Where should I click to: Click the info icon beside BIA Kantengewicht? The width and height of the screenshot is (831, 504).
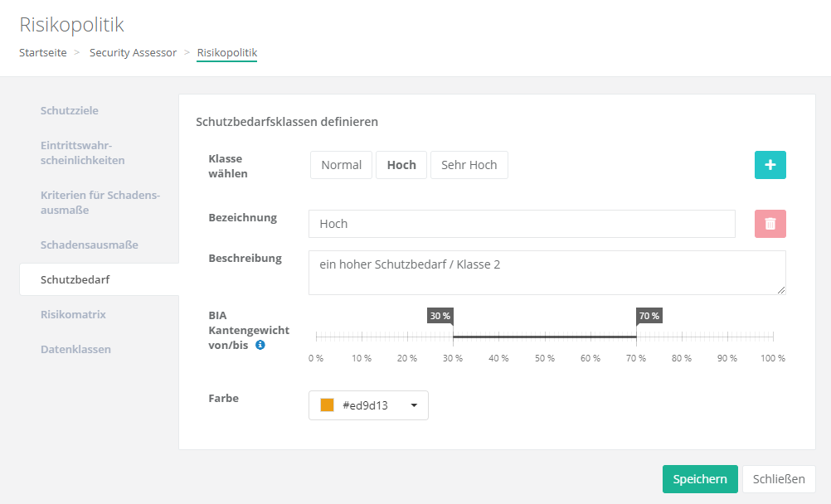click(x=260, y=345)
